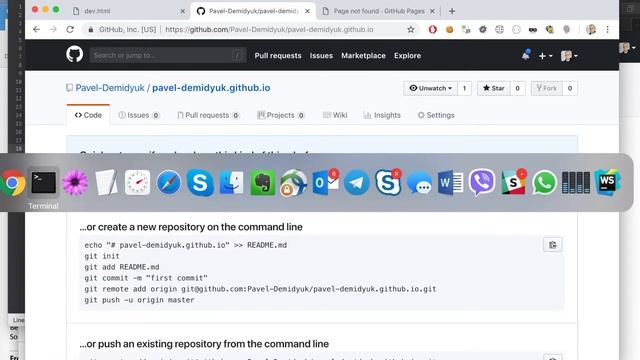Click the Fork button
Viewport: 640px width, 360px height.
point(547,88)
